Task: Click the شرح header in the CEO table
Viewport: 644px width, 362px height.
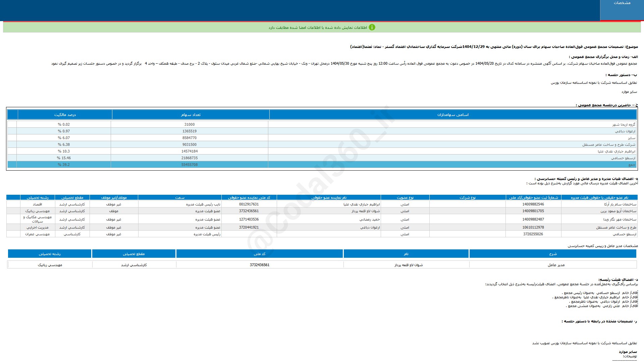Action: pyautogui.click(x=553, y=254)
